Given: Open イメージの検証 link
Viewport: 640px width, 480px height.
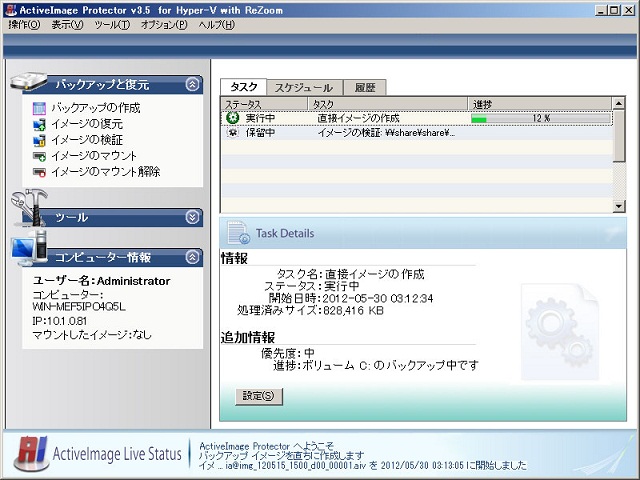Looking at the screenshot, I should 87,140.
